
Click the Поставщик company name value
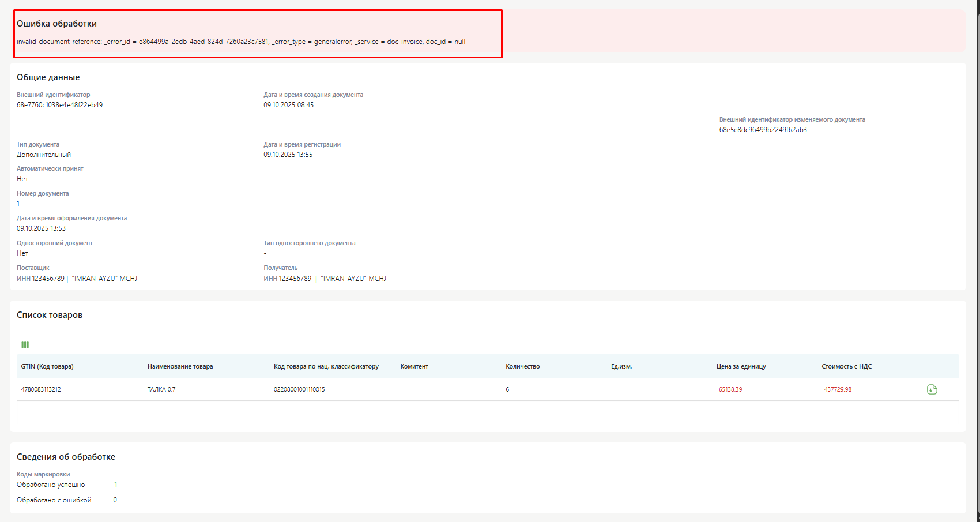104,279
